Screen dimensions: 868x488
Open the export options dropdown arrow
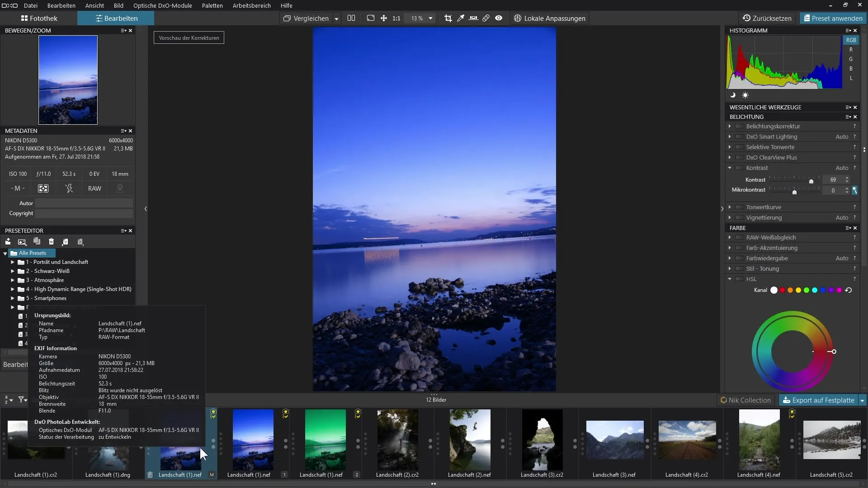(862, 400)
